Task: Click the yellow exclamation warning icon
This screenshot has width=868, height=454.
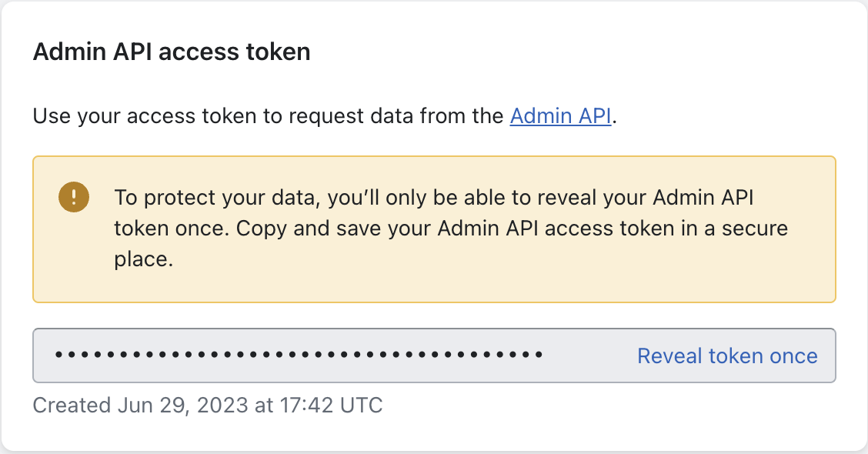Action: tap(74, 197)
